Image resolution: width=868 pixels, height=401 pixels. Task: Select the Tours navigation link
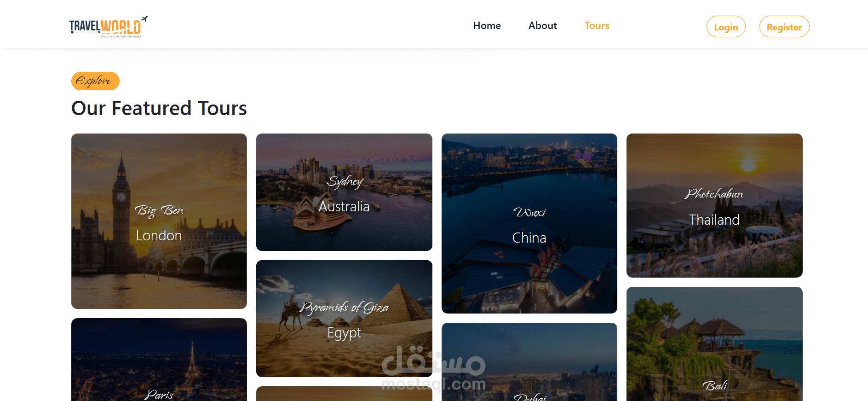(x=597, y=26)
